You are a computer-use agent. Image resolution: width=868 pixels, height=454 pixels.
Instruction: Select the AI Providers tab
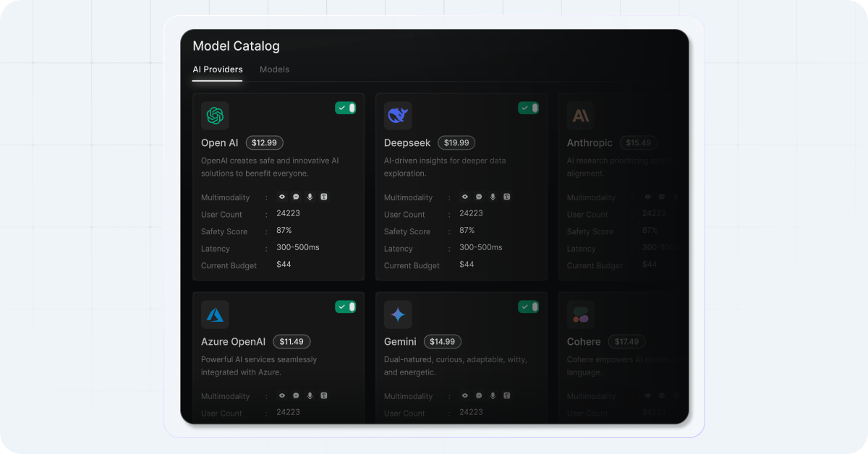point(217,69)
